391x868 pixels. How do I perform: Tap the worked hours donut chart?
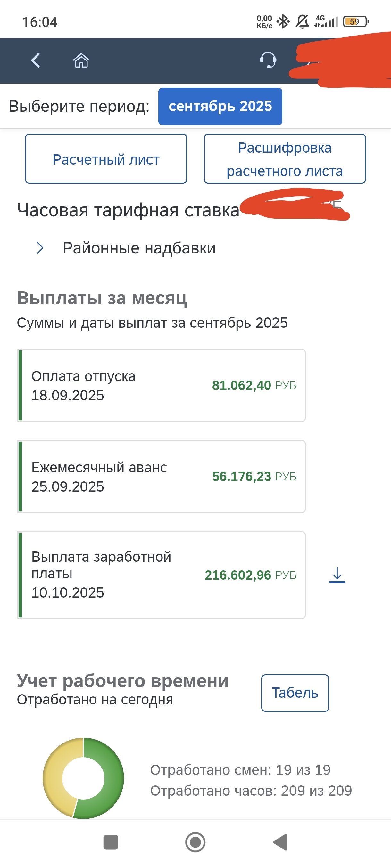[x=83, y=778]
